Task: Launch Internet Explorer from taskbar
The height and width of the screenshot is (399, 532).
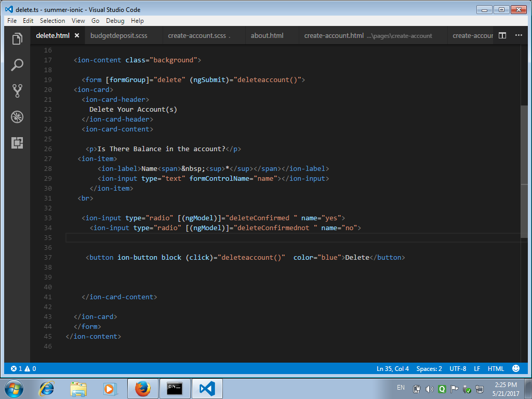Action: coord(46,389)
